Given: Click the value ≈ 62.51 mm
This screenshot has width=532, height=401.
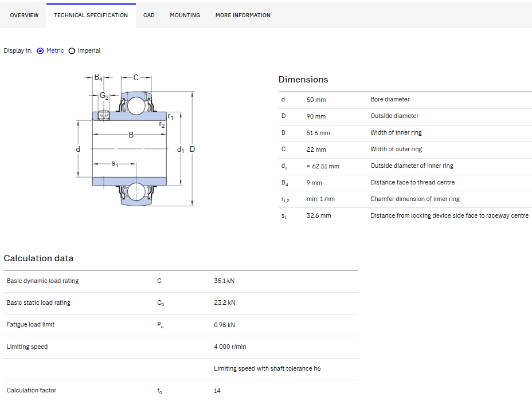Looking at the screenshot, I should click(x=323, y=166).
